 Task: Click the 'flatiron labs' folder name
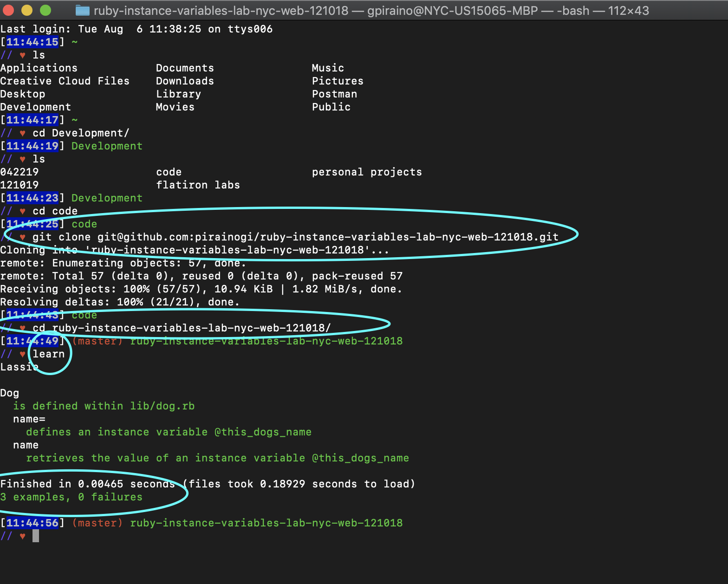tap(198, 185)
